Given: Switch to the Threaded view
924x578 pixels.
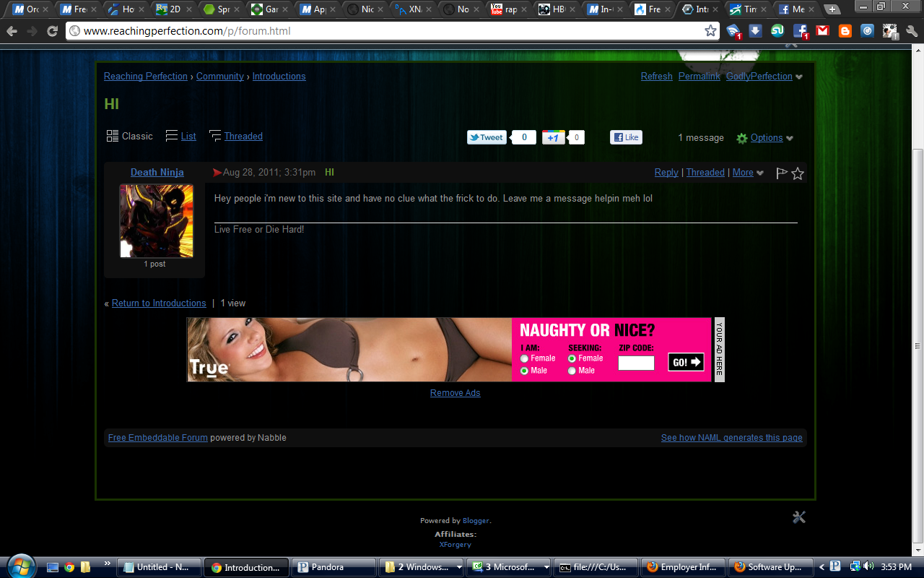Looking at the screenshot, I should click(243, 136).
